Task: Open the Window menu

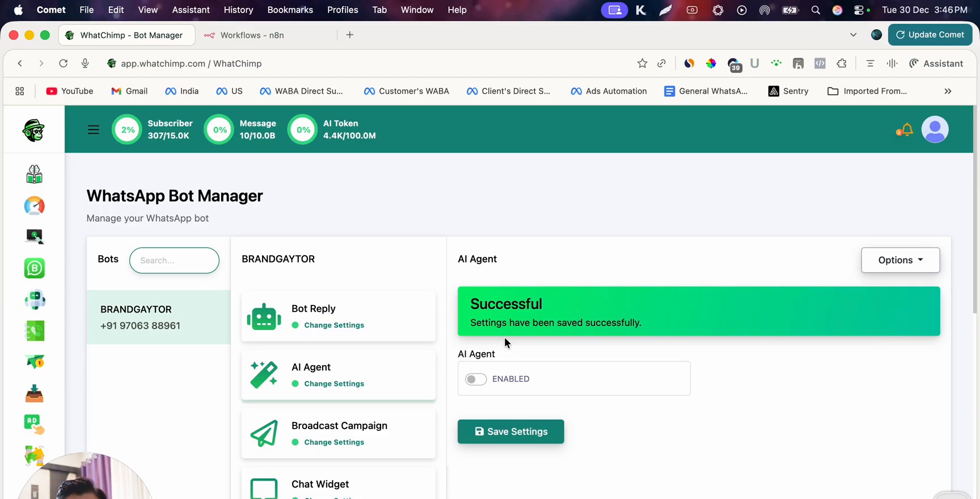Action: coord(417,10)
